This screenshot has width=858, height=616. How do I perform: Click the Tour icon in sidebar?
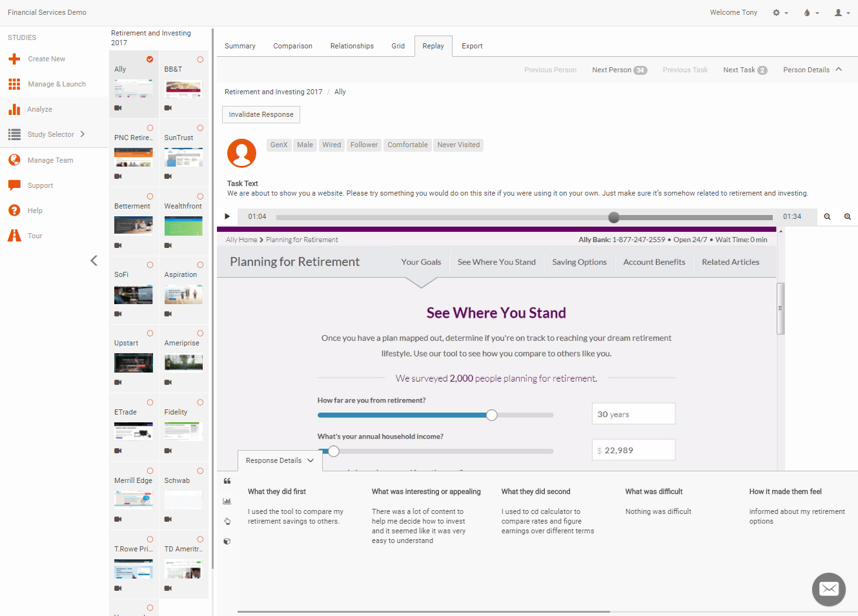click(14, 236)
